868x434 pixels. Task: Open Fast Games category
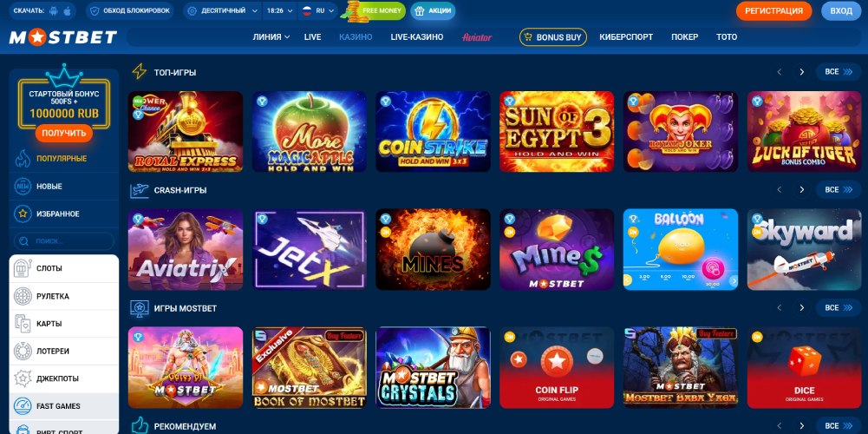[x=64, y=405]
